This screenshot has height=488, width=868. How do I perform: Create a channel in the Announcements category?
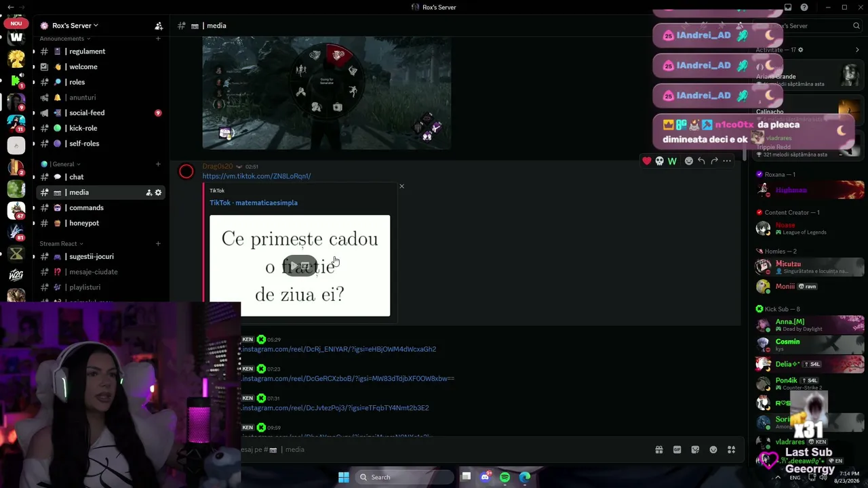point(158,39)
